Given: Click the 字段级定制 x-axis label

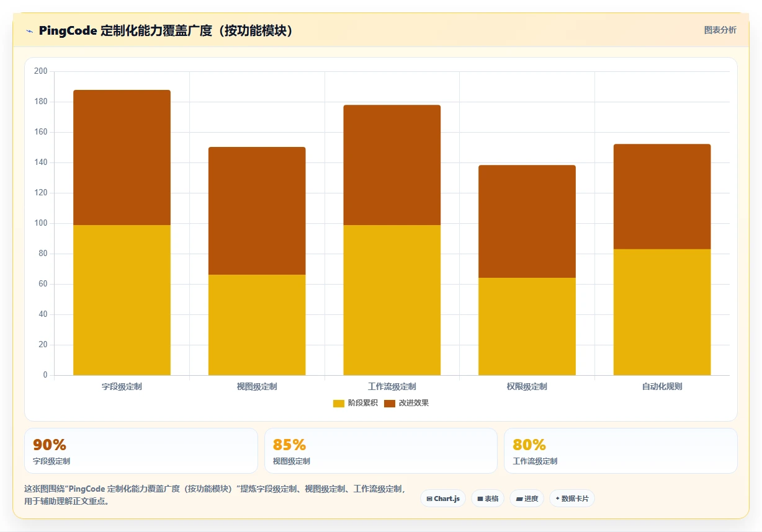Looking at the screenshot, I should tap(122, 387).
